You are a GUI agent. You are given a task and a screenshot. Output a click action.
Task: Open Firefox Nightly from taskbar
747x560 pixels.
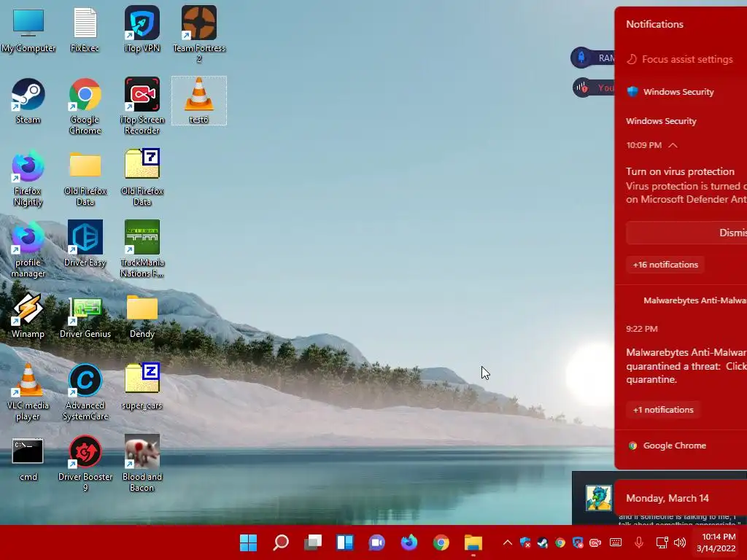409,542
